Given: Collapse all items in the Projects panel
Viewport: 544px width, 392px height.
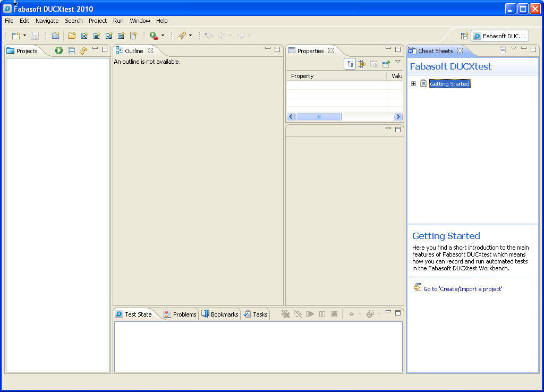Looking at the screenshot, I should tap(71, 50).
